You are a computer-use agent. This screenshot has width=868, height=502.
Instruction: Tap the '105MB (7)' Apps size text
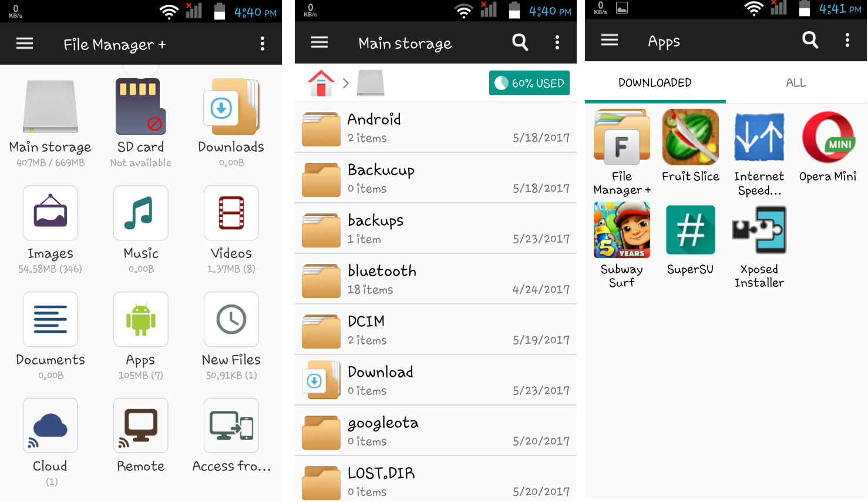(x=141, y=376)
